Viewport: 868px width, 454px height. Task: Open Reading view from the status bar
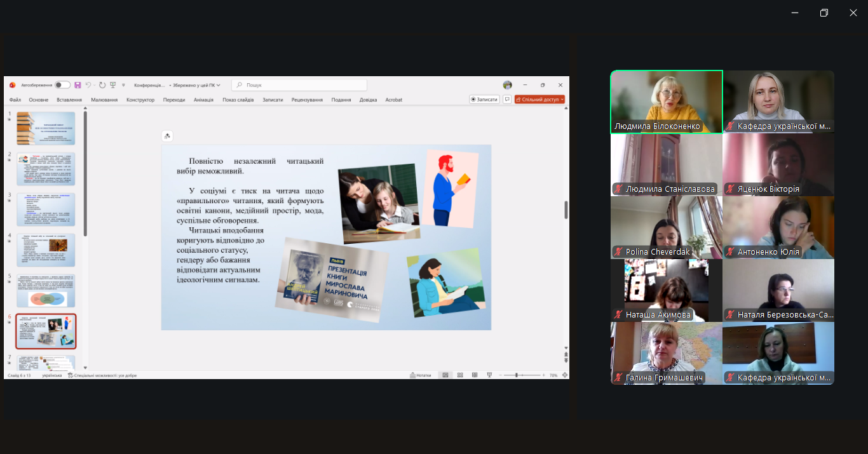point(475,375)
